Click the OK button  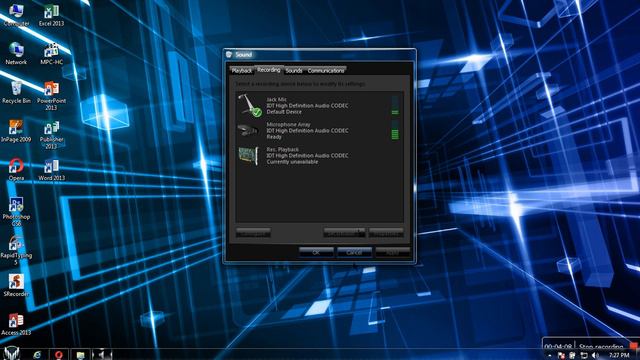tap(316, 253)
